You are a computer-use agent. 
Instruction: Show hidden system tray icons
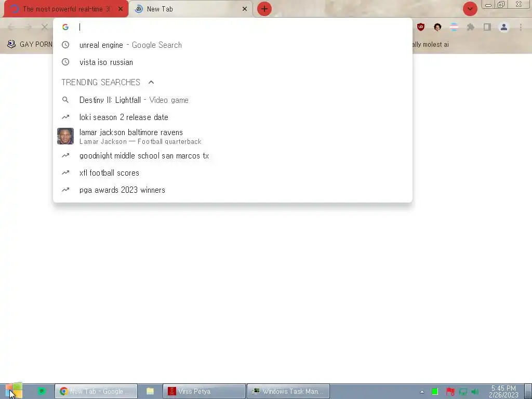422,392
